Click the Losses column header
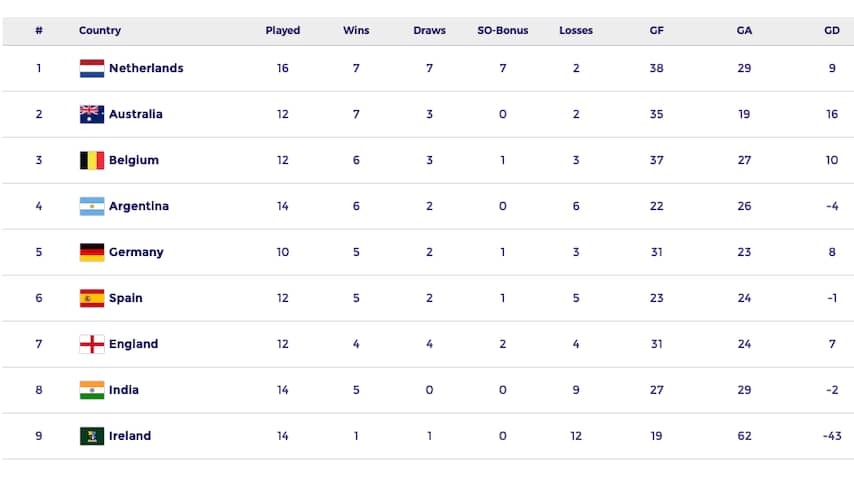Image resolution: width=854 pixels, height=480 pixels. point(576,31)
